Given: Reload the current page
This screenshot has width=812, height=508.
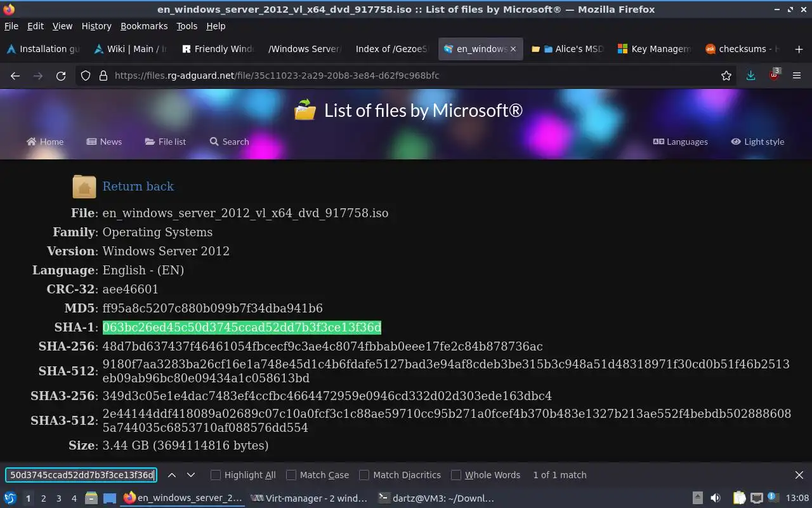Looking at the screenshot, I should pos(61,76).
